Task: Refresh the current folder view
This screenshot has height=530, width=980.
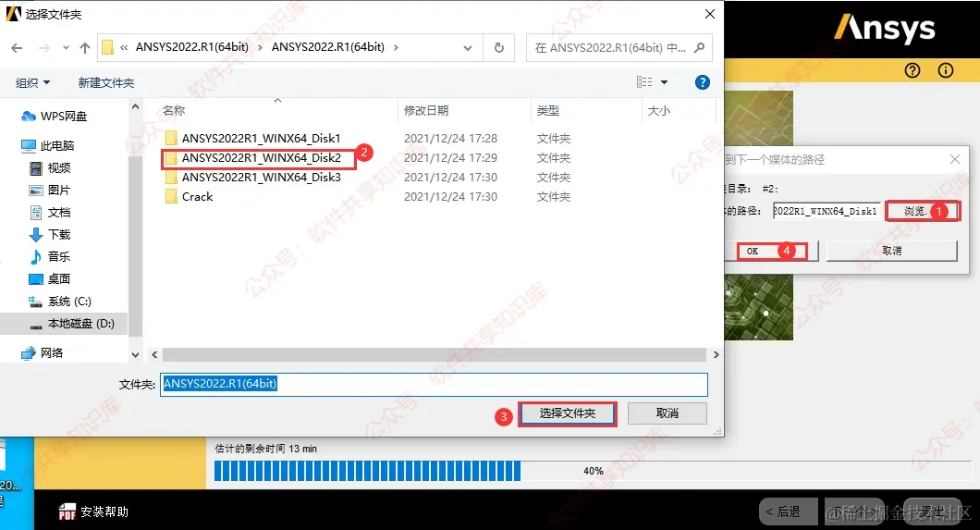Action: click(498, 47)
